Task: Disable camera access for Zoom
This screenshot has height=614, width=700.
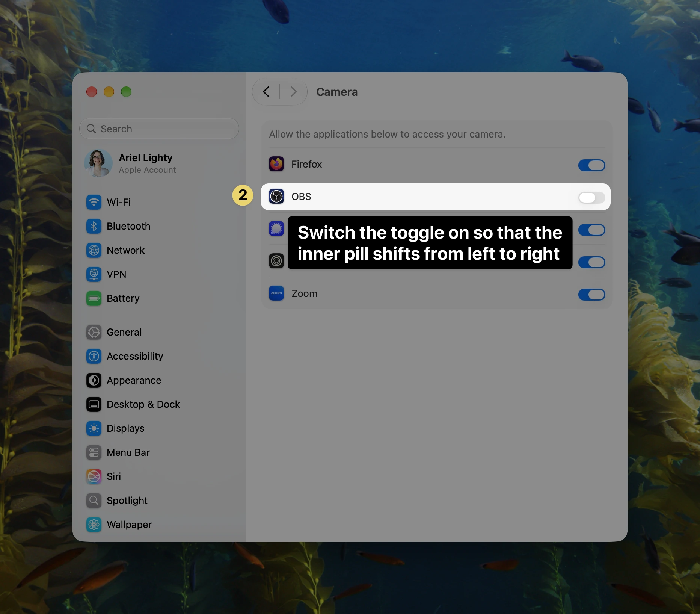Action: click(591, 295)
